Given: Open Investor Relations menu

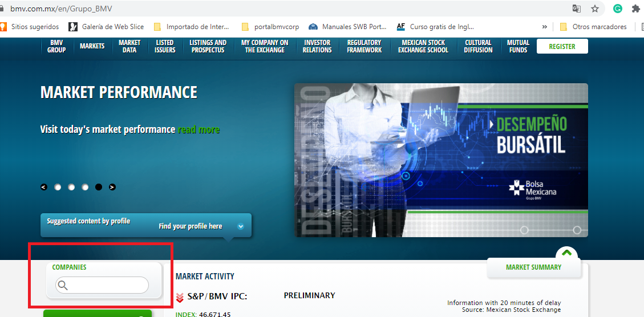Looking at the screenshot, I should (x=317, y=46).
